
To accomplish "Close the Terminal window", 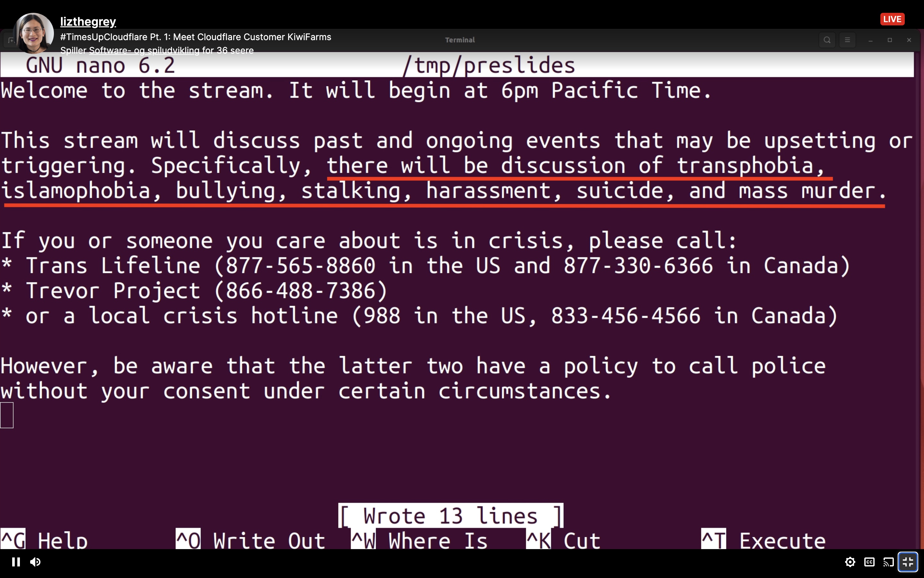I will pyautogui.click(x=909, y=40).
